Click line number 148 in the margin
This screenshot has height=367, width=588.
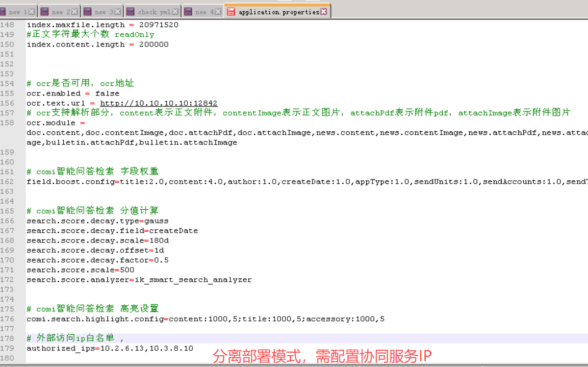click(7, 24)
